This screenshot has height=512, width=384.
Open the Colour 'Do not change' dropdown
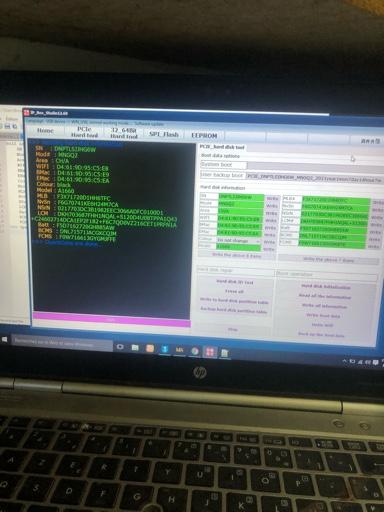pyautogui.click(x=239, y=240)
